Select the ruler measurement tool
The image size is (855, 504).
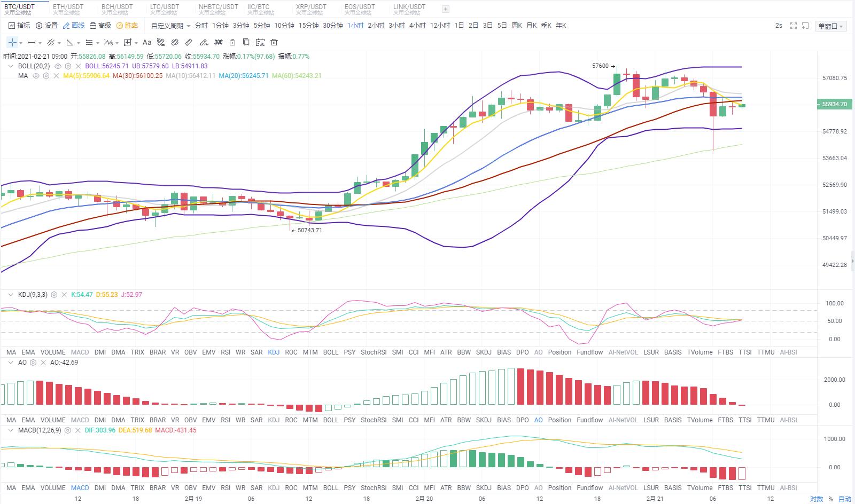(189, 42)
